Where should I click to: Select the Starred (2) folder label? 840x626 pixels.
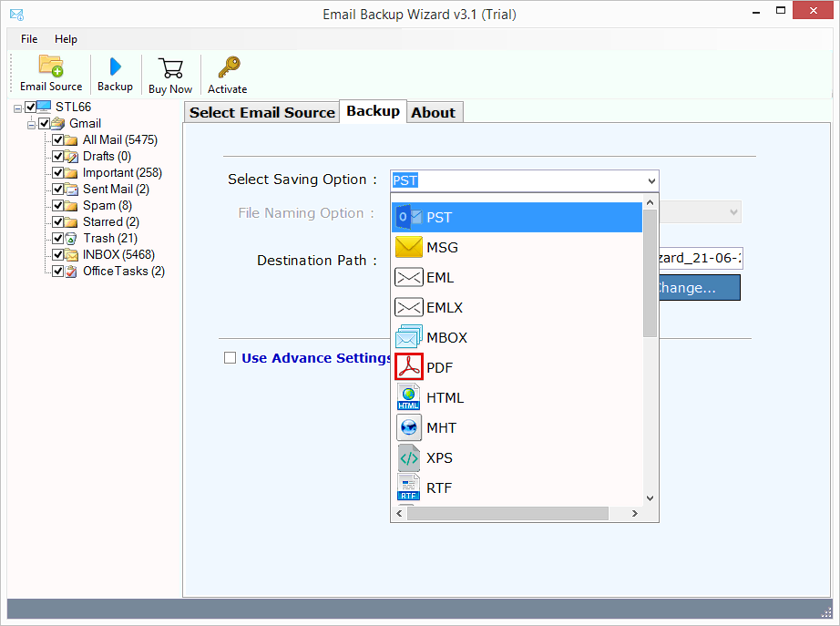[111, 222]
